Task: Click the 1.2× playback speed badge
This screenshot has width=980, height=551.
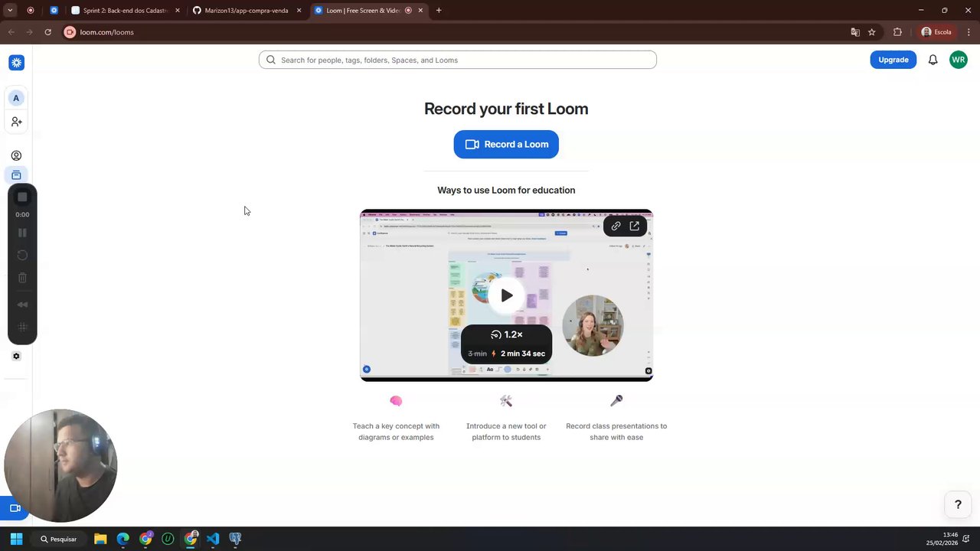Action: [x=506, y=334]
